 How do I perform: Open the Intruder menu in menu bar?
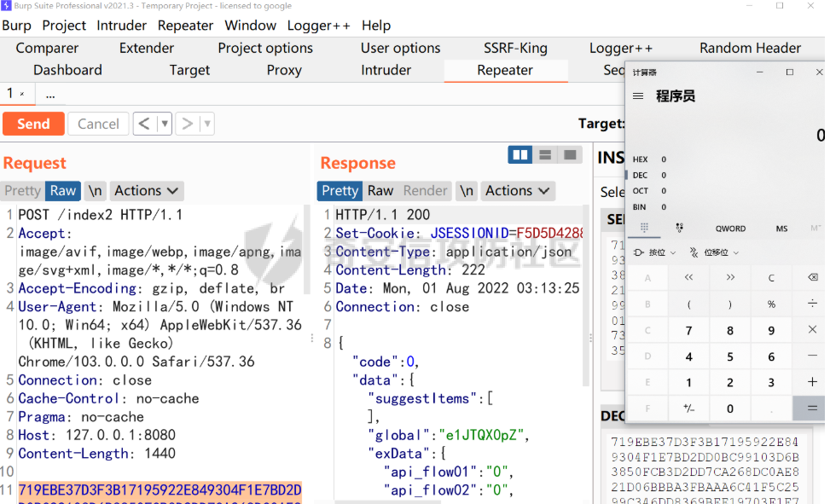pos(121,26)
